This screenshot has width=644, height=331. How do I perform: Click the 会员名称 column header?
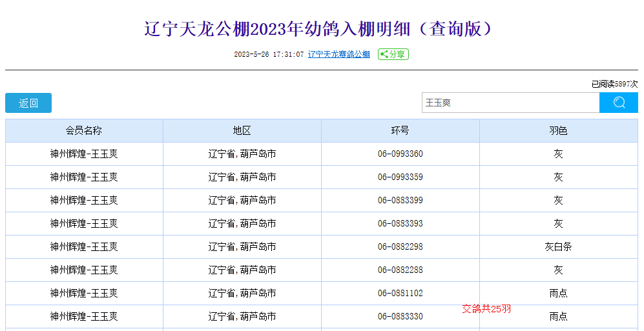(x=84, y=130)
